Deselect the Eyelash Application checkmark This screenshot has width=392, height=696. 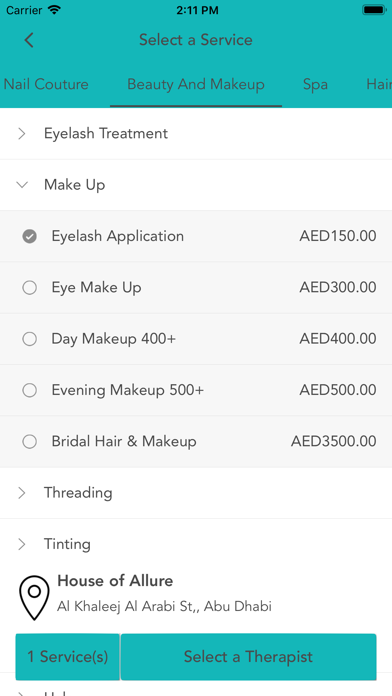pyautogui.click(x=30, y=237)
